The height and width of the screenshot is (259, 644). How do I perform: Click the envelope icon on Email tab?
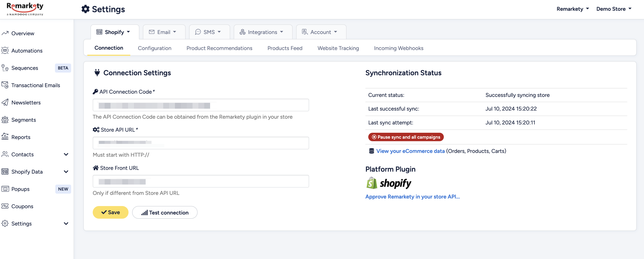(152, 32)
